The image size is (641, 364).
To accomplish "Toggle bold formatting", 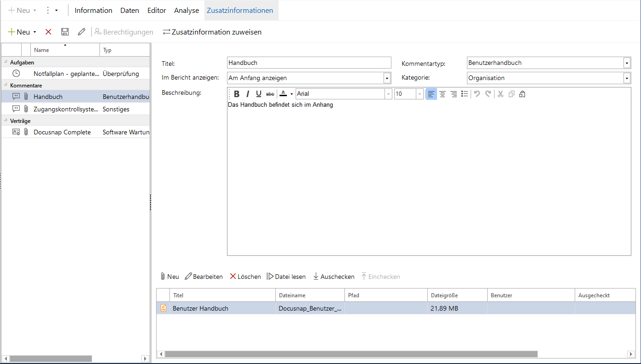I will (237, 94).
